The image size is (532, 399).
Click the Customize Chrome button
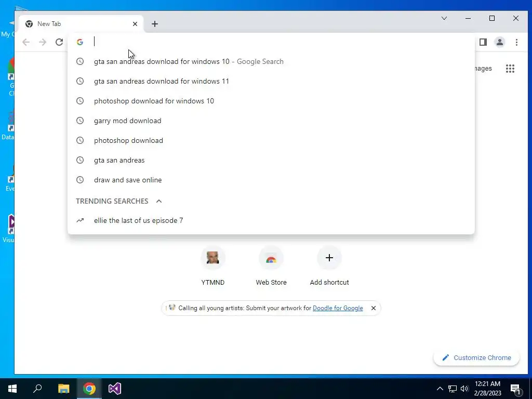[x=476, y=357]
